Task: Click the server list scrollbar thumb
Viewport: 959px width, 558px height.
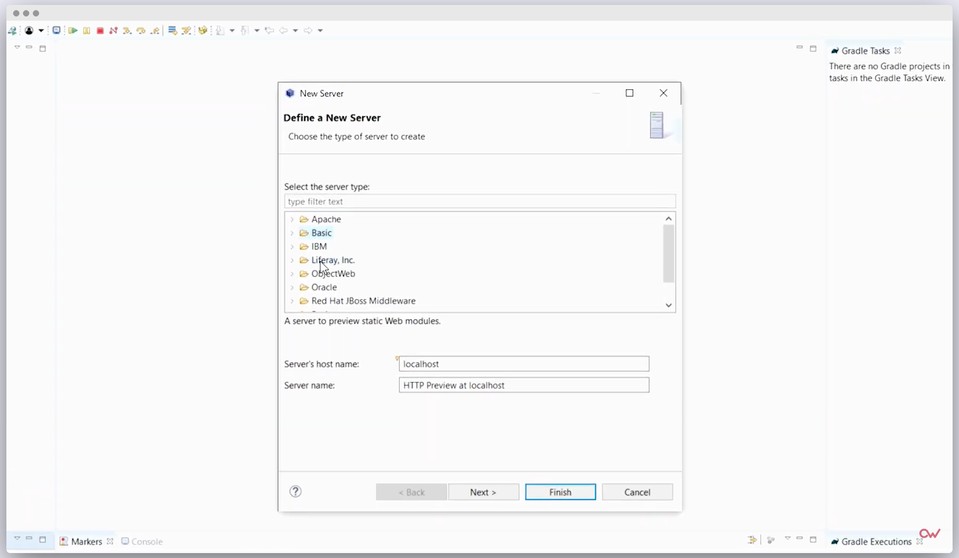Action: pyautogui.click(x=668, y=253)
